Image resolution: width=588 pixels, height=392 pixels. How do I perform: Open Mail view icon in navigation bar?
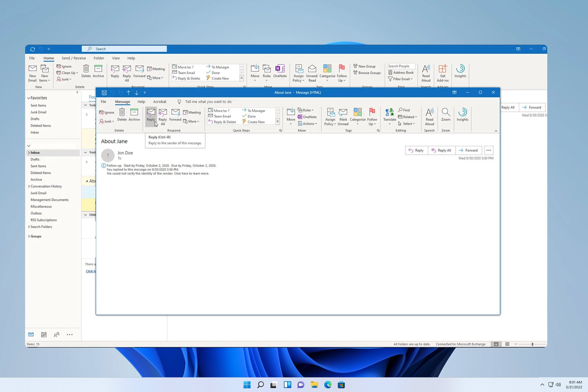click(x=31, y=334)
